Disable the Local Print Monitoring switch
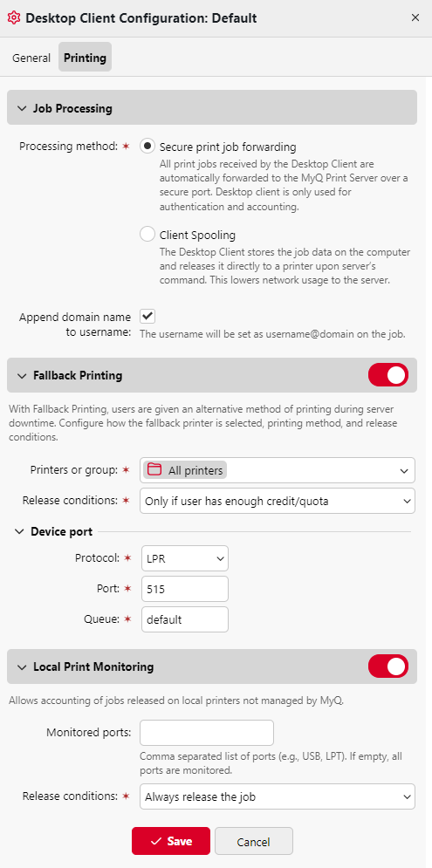Viewport: 432px width, 868px height. pos(388,666)
